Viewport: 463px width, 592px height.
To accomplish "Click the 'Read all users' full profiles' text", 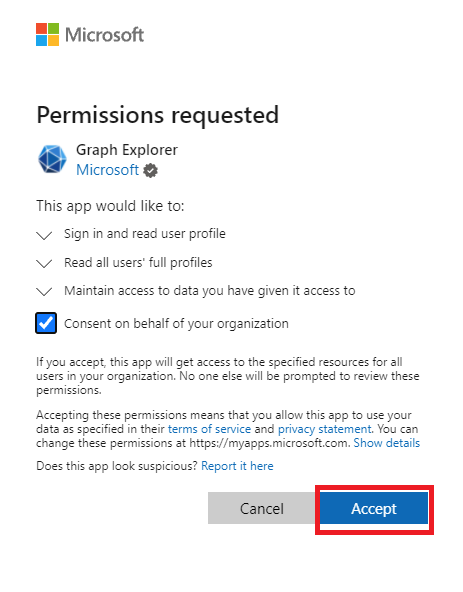I will [x=138, y=262].
